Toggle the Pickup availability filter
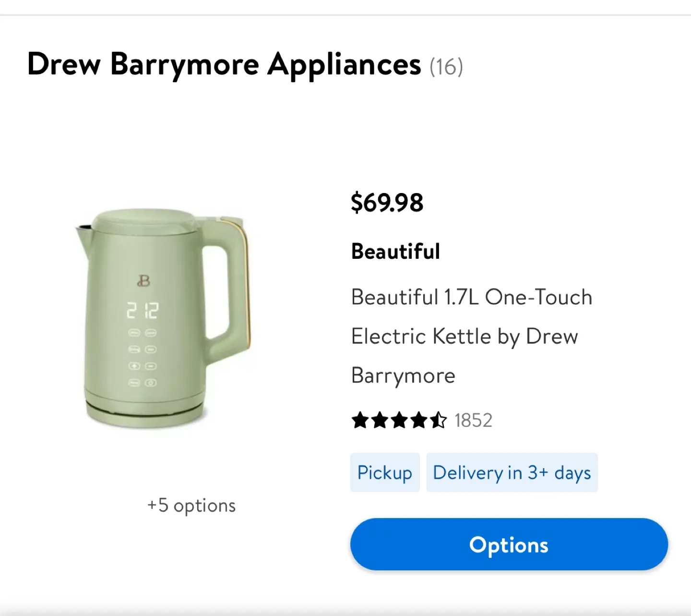Screen dimensions: 691x616 [385, 472]
